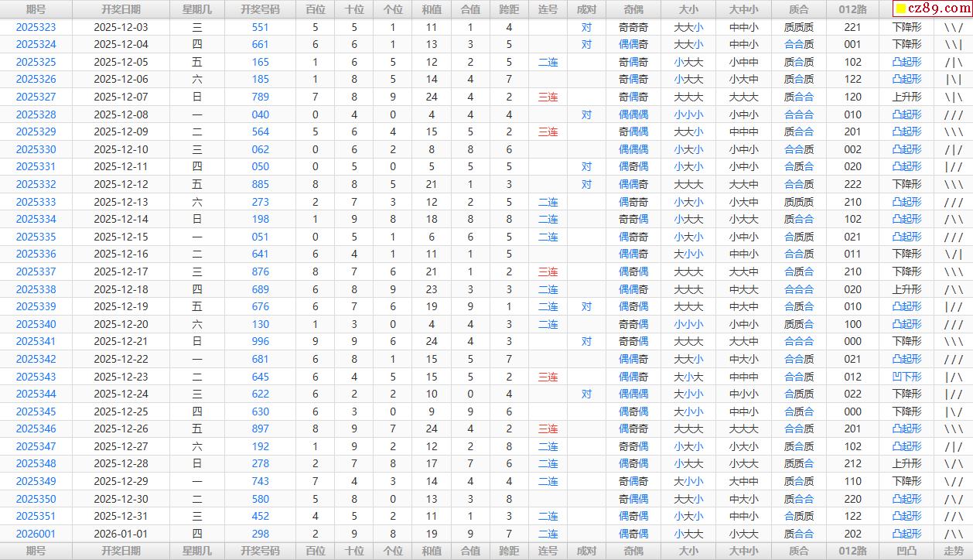Sort by the 期号 column in top header
973x560 pixels.
coord(36,9)
